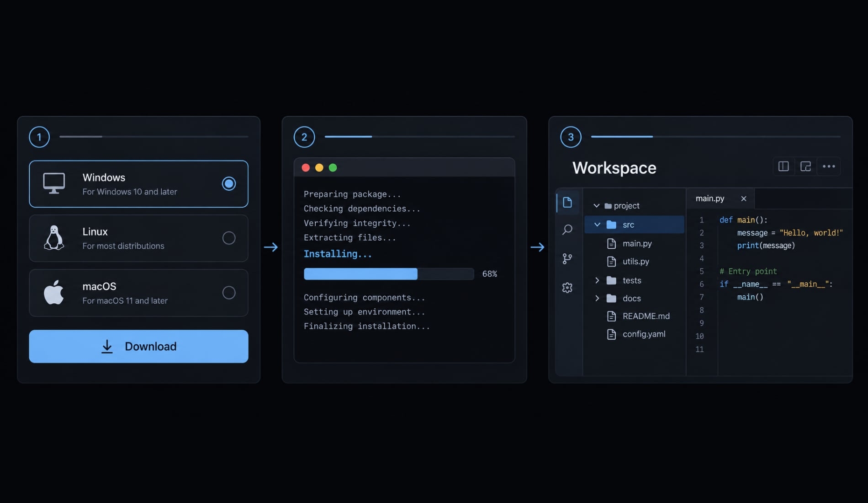868x503 pixels.
Task: Click the step 3 progress line
Action: (x=715, y=136)
